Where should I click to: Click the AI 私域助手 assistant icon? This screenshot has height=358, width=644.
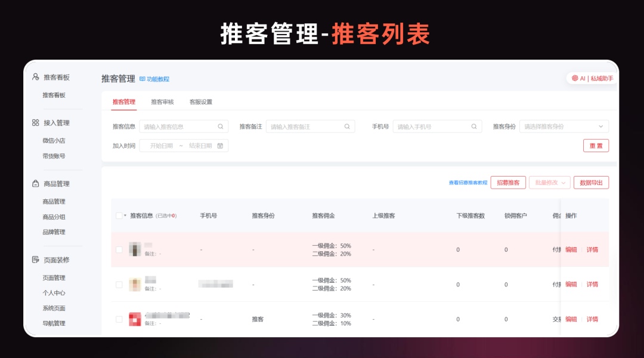click(x=574, y=78)
